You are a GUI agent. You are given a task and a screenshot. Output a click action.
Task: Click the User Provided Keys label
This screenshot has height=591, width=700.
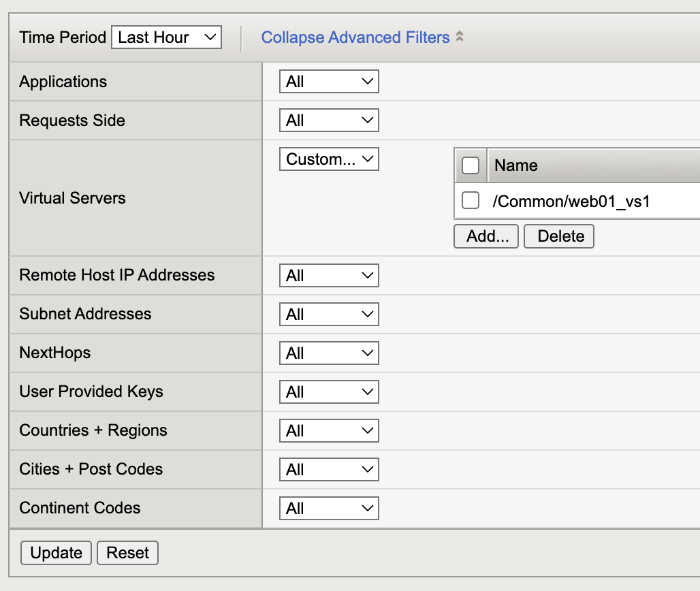91,392
